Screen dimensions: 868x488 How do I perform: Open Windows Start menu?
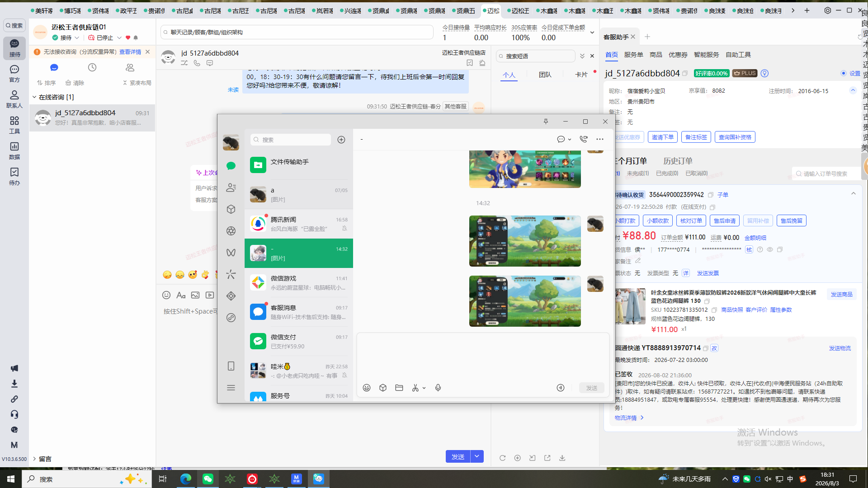coord(11,479)
